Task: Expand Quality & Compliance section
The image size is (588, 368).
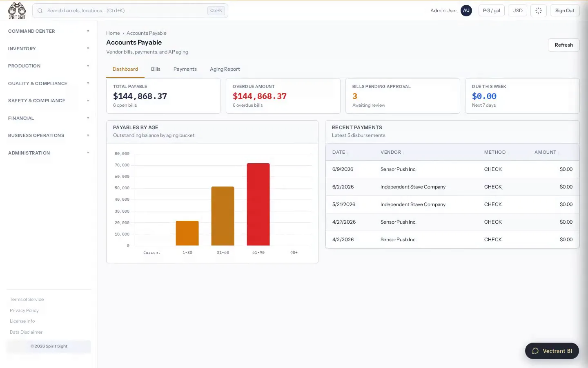Action: (x=49, y=83)
